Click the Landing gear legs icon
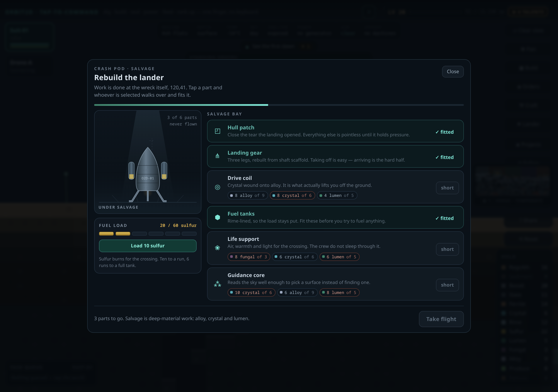The width and height of the screenshot is (558, 392). pyautogui.click(x=218, y=156)
